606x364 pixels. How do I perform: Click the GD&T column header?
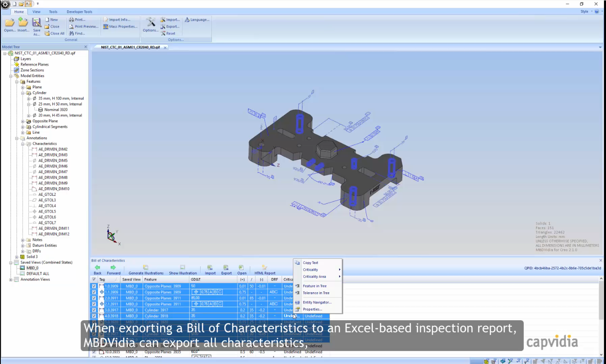(x=214, y=279)
